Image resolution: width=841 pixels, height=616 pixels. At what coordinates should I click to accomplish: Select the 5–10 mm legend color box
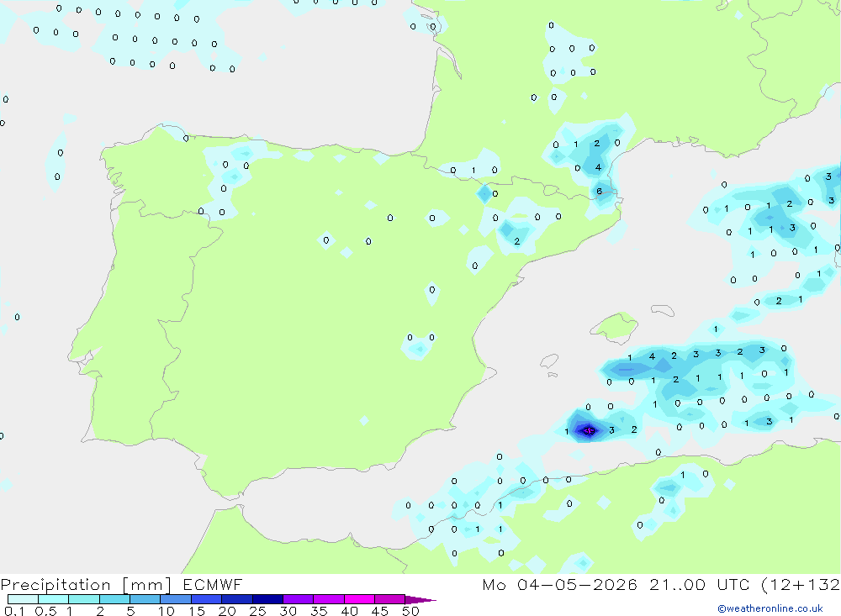145,599
